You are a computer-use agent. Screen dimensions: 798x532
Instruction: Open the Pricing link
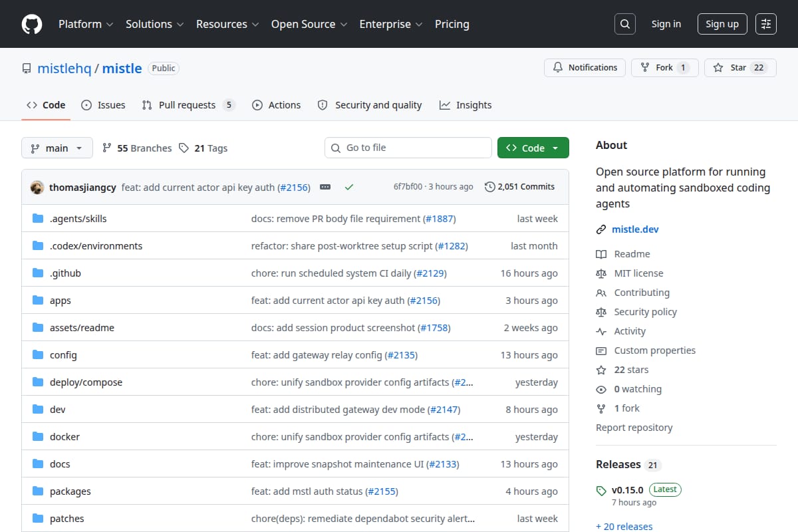[x=452, y=24]
